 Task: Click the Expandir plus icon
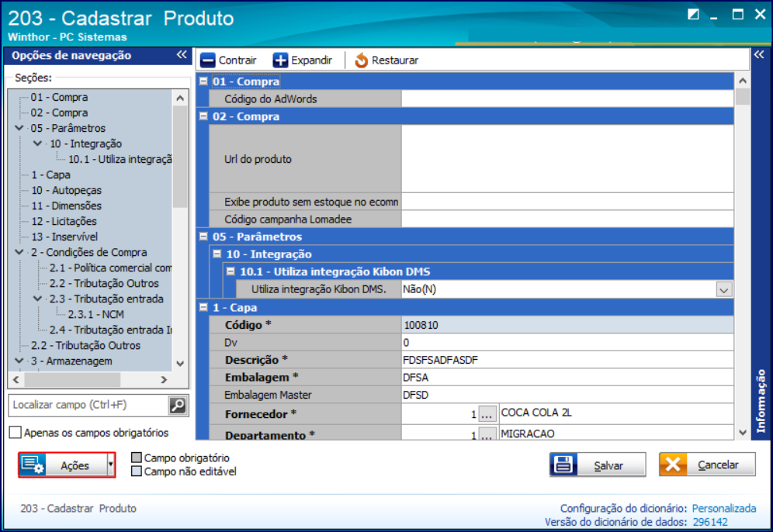[x=280, y=60]
